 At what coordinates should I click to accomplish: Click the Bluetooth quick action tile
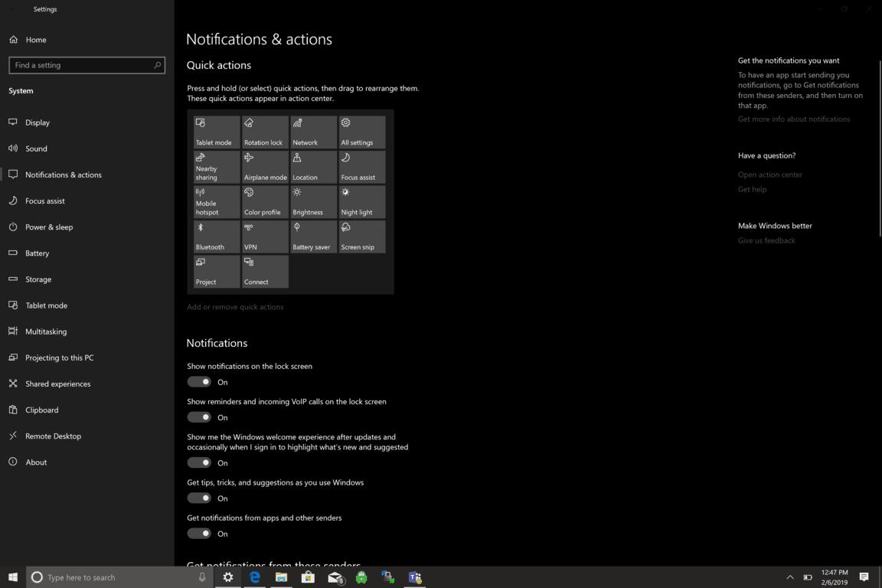click(x=216, y=236)
